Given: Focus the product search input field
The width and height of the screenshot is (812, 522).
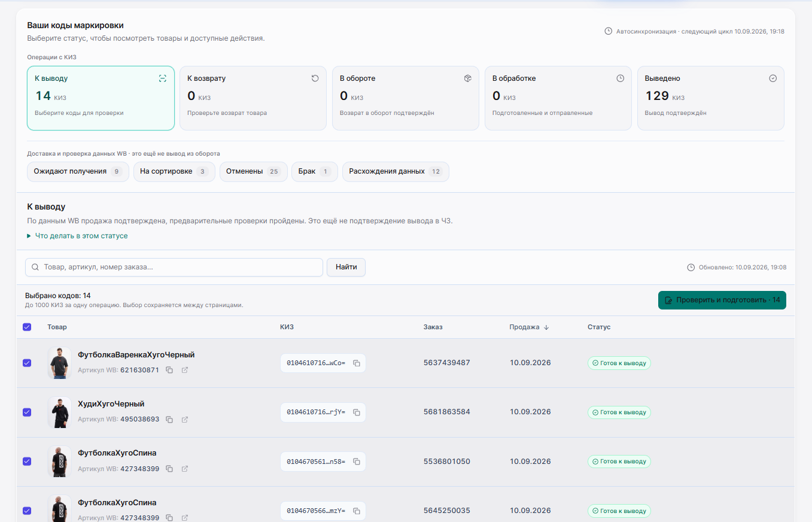Looking at the screenshot, I should (x=174, y=267).
